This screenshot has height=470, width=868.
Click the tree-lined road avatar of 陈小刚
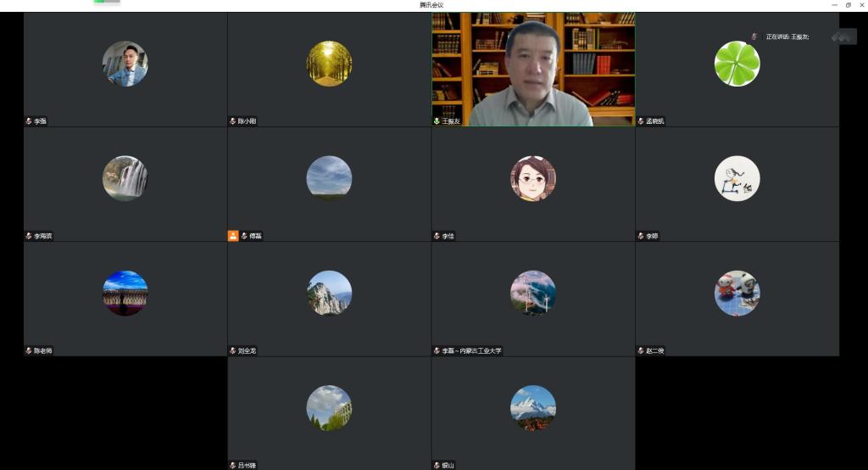329,64
